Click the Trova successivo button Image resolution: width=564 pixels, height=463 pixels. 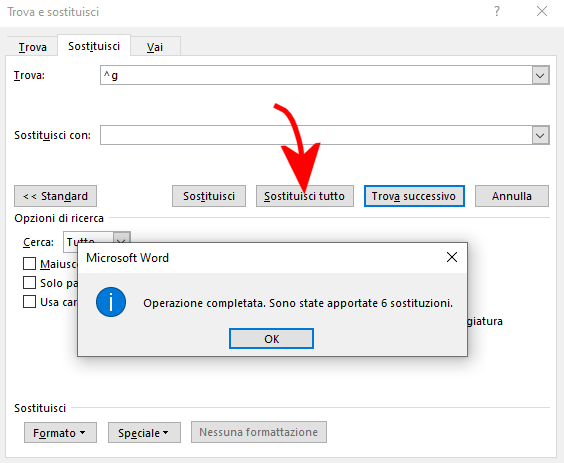pos(414,196)
